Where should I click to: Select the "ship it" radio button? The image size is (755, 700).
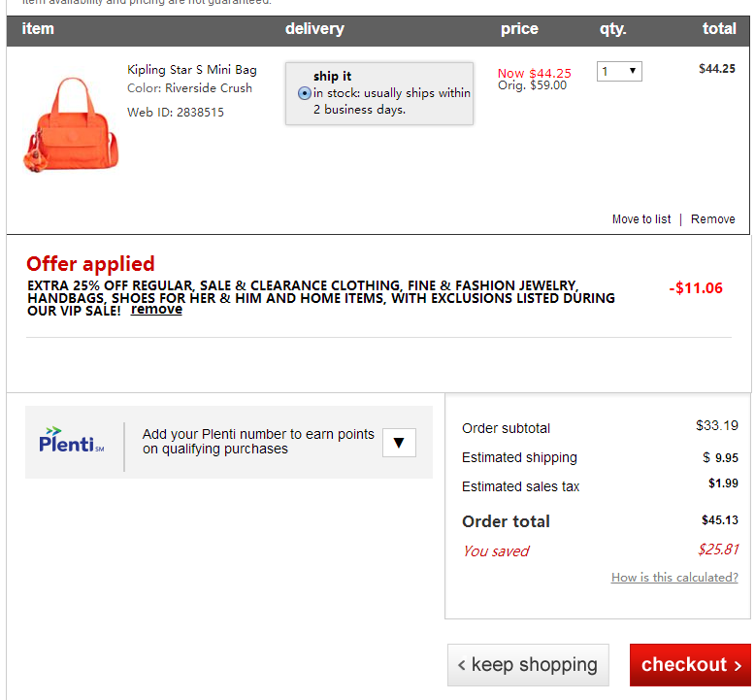click(305, 93)
